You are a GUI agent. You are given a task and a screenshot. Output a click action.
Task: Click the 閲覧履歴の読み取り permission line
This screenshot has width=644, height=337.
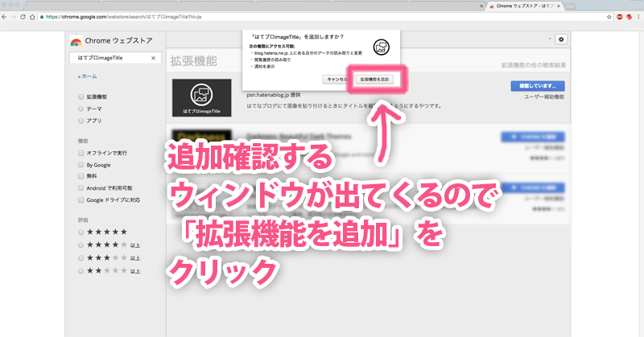(x=272, y=60)
